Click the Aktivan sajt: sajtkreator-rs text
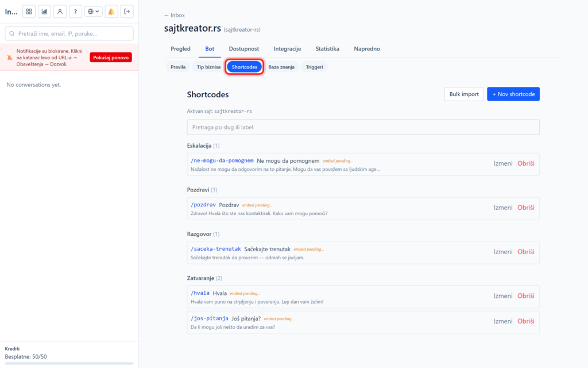The height and width of the screenshot is (368, 588). [x=219, y=111]
